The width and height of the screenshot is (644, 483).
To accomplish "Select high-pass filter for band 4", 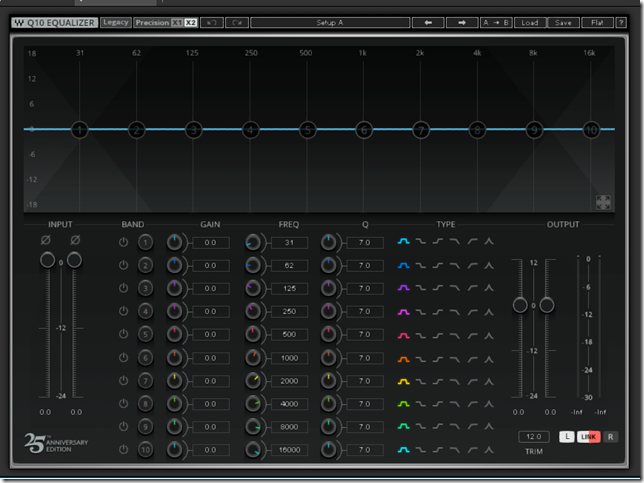I will click(x=472, y=312).
